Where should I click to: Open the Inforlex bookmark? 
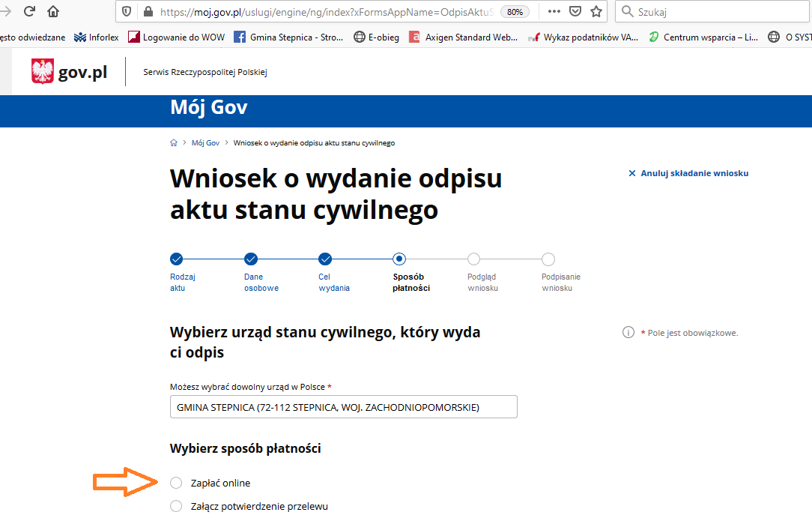click(x=97, y=37)
